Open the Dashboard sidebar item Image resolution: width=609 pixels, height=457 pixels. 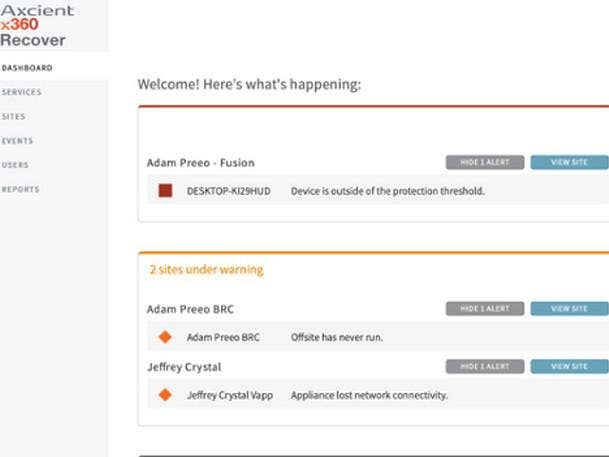click(x=27, y=68)
